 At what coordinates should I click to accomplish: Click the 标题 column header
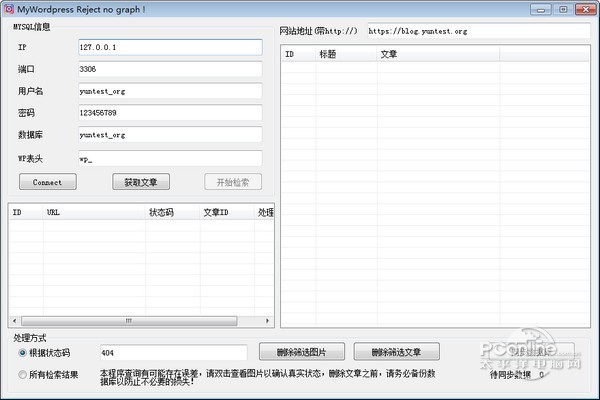click(347, 54)
